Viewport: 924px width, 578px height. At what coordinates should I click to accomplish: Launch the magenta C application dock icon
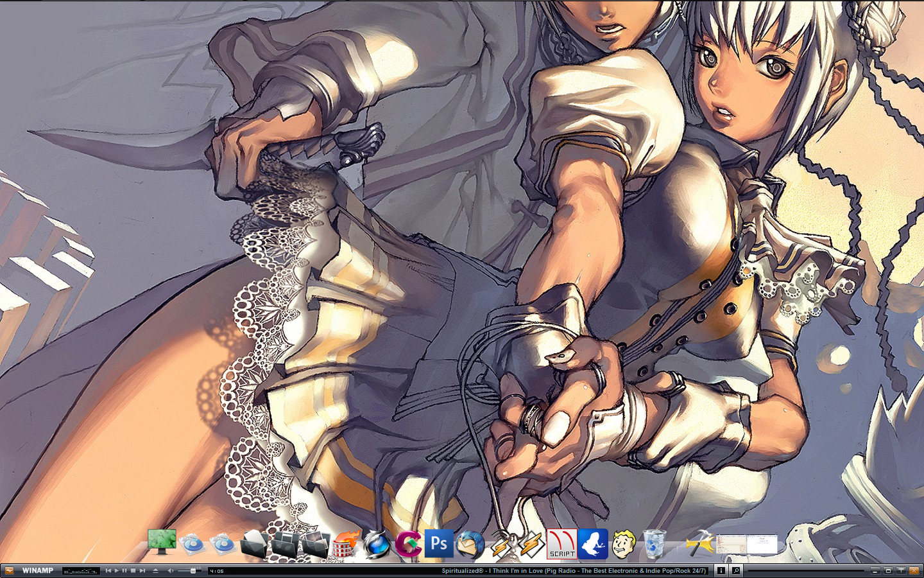point(407,544)
